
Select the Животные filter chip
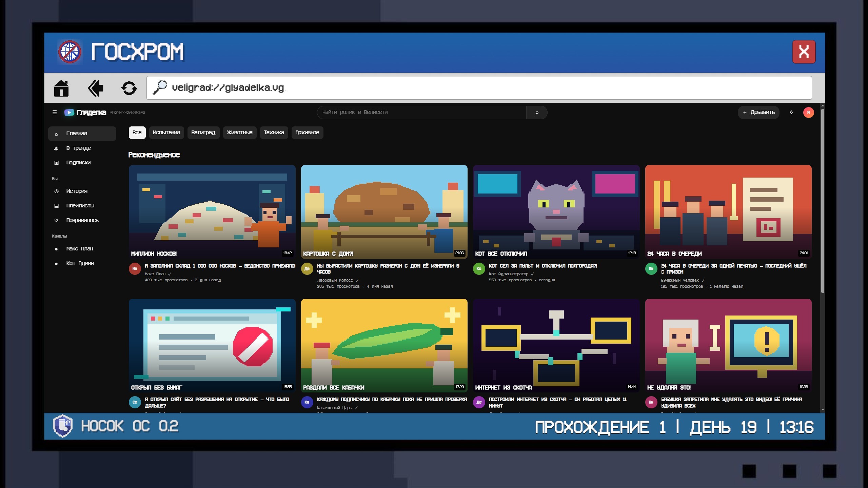click(x=239, y=133)
